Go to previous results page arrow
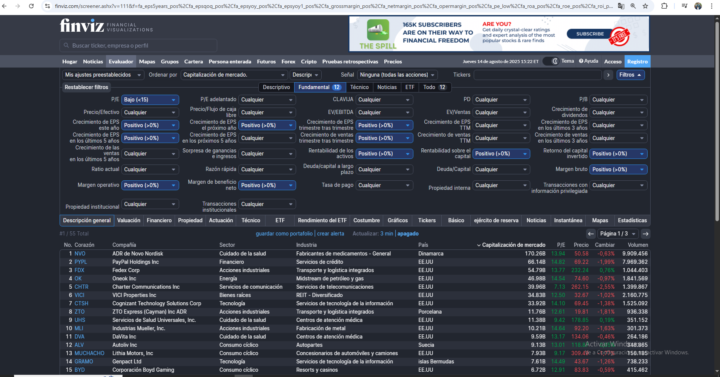 (591, 234)
